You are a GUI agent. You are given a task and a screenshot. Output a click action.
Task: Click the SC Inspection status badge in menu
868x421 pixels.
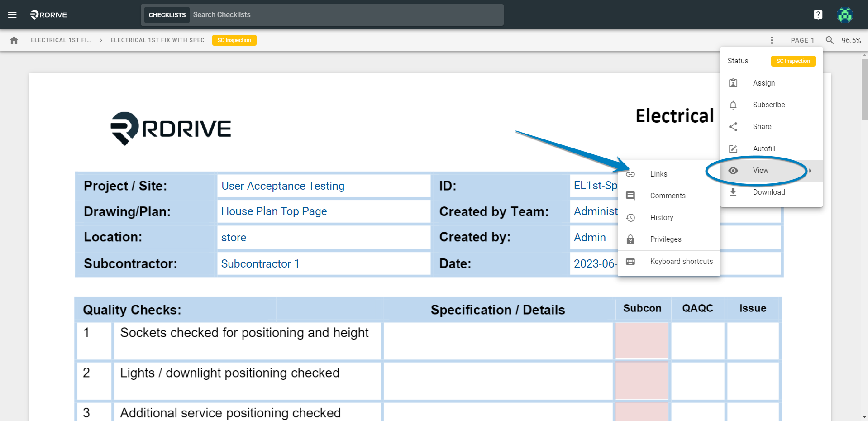pyautogui.click(x=793, y=61)
